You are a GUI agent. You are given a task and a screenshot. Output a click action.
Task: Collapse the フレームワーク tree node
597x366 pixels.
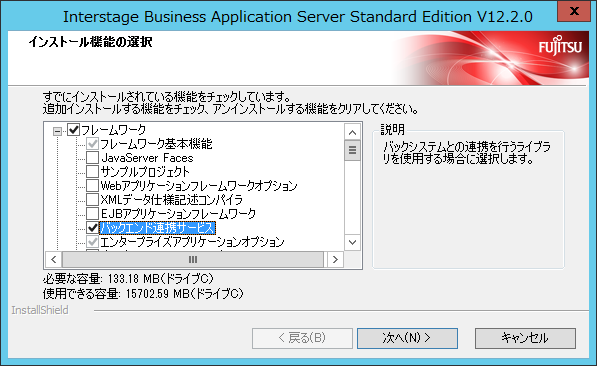57,131
